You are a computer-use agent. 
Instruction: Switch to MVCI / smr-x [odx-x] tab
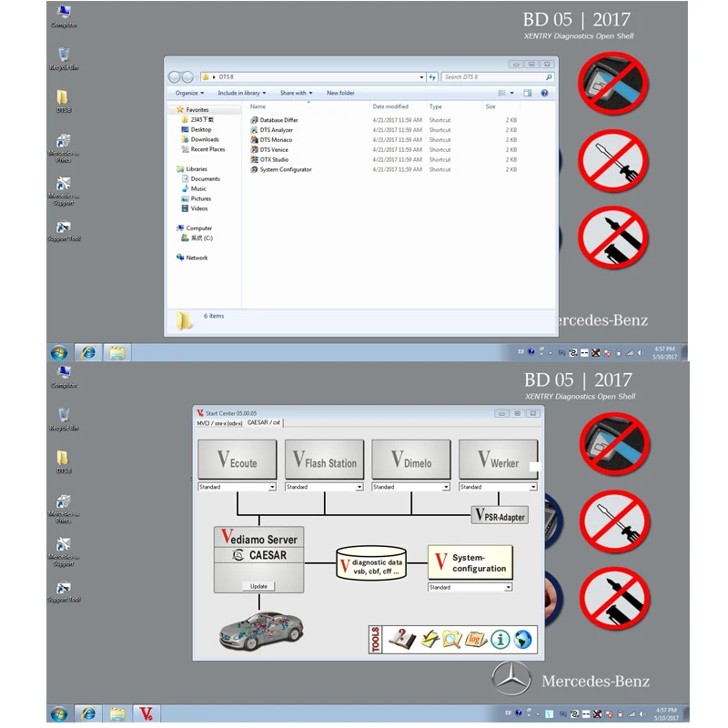[219, 423]
